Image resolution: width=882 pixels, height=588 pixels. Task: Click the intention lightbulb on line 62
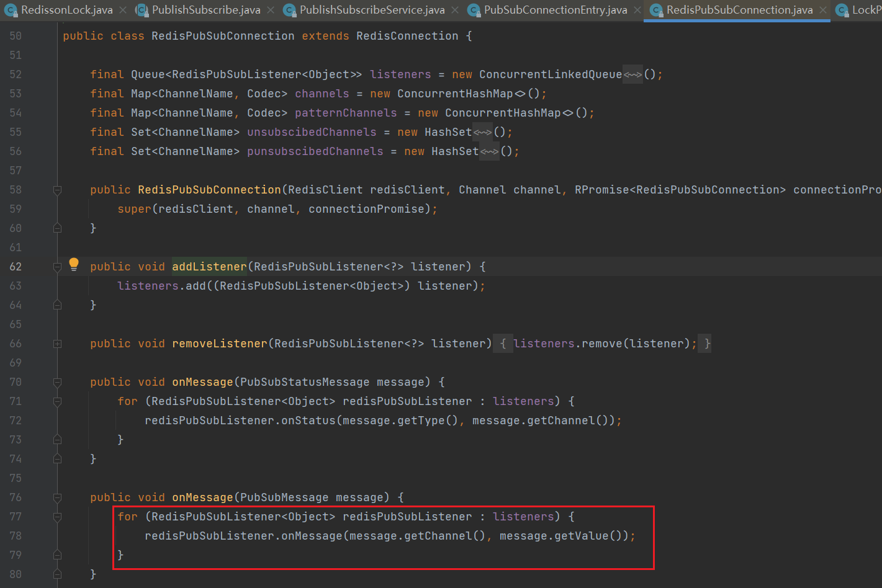point(74,264)
